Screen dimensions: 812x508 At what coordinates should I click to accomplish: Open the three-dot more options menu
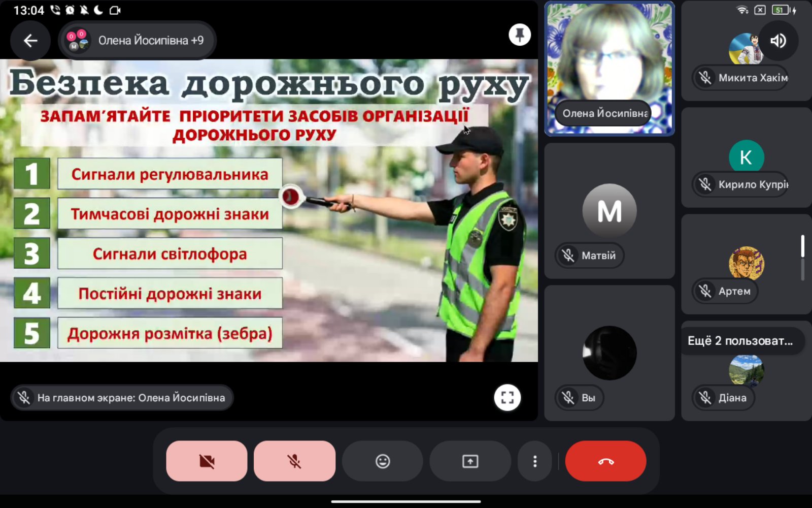click(x=535, y=461)
